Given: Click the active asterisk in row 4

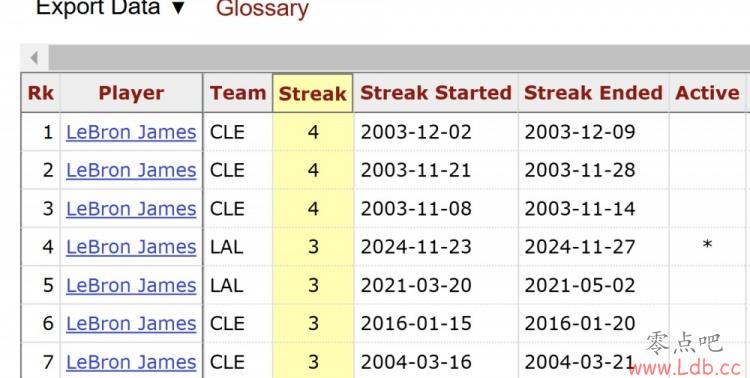Looking at the screenshot, I should click(707, 245).
